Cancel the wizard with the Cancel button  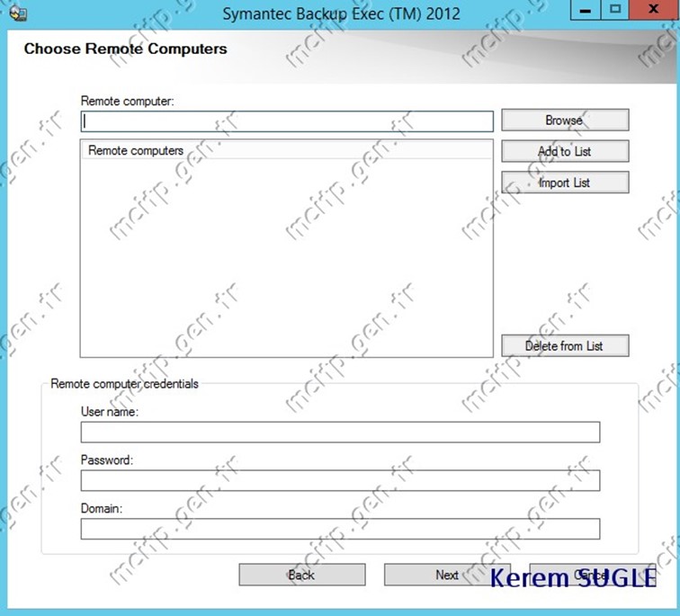(593, 575)
